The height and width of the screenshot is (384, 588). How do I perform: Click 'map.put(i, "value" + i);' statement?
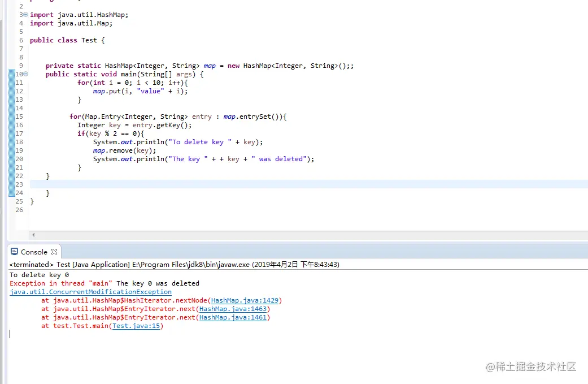tap(140, 91)
